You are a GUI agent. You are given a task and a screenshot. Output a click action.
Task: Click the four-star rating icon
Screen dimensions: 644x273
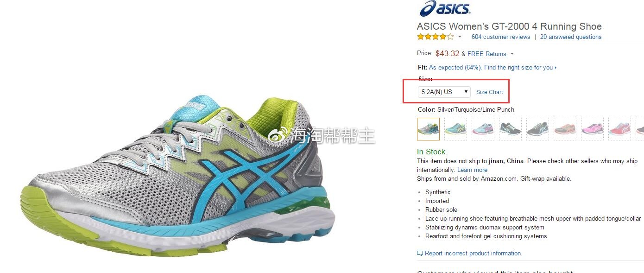pyautogui.click(x=435, y=37)
